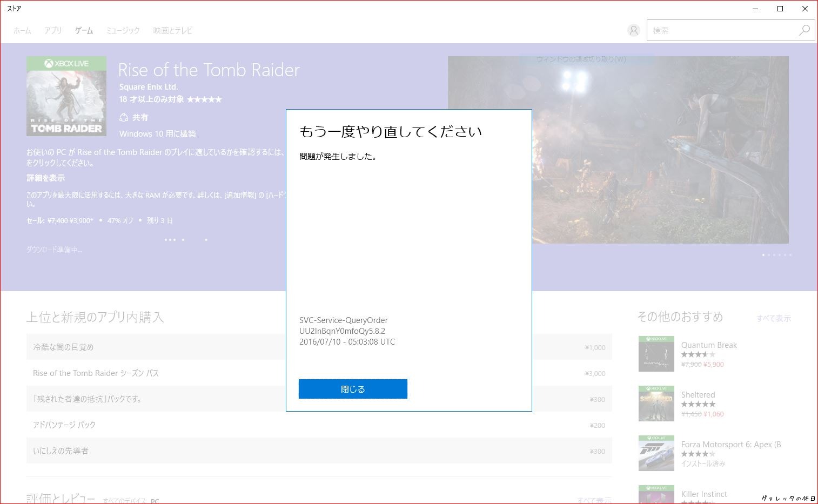Close the ストア window

pos(805,9)
